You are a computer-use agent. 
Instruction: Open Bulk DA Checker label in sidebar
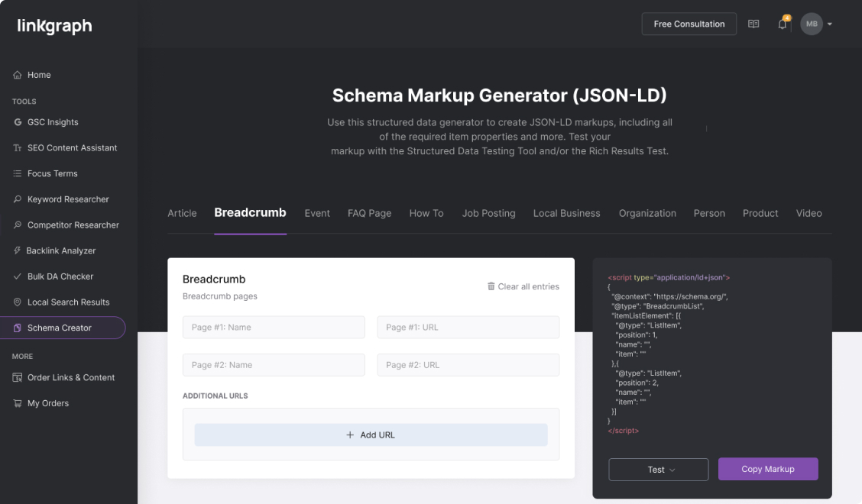pyautogui.click(x=60, y=276)
